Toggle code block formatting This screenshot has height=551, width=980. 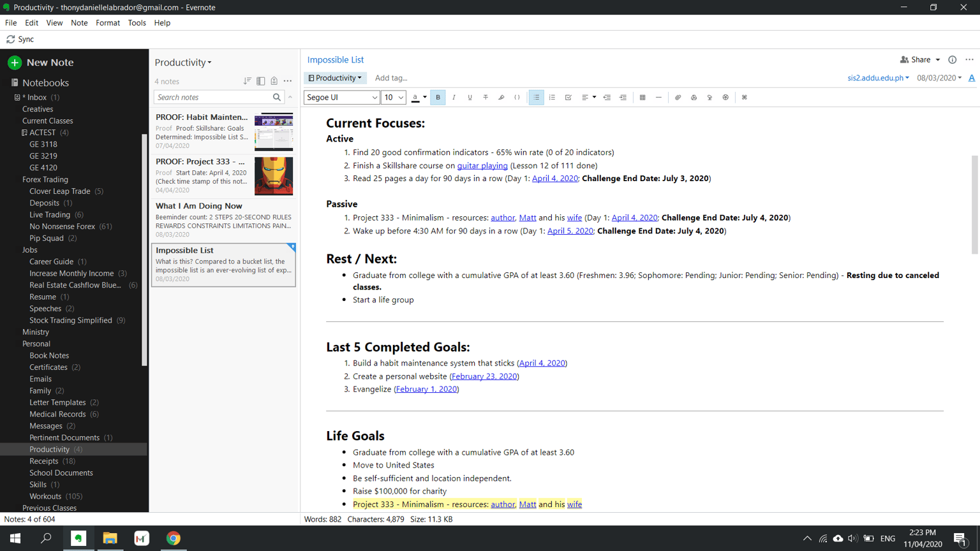(x=517, y=98)
